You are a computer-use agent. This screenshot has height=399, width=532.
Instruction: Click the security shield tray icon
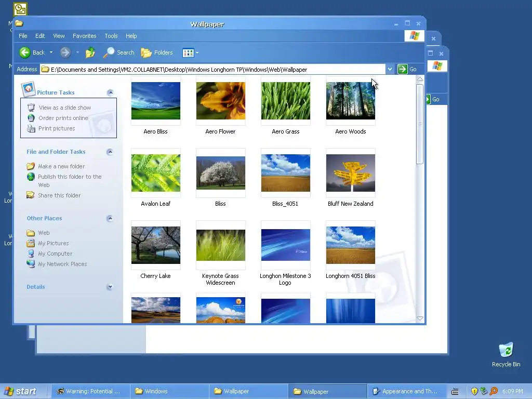click(x=474, y=391)
